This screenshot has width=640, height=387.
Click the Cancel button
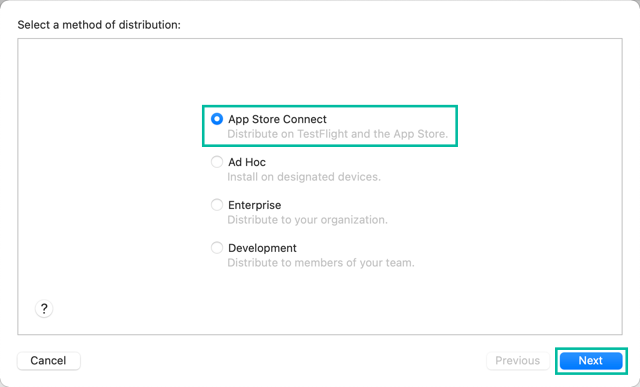(49, 361)
